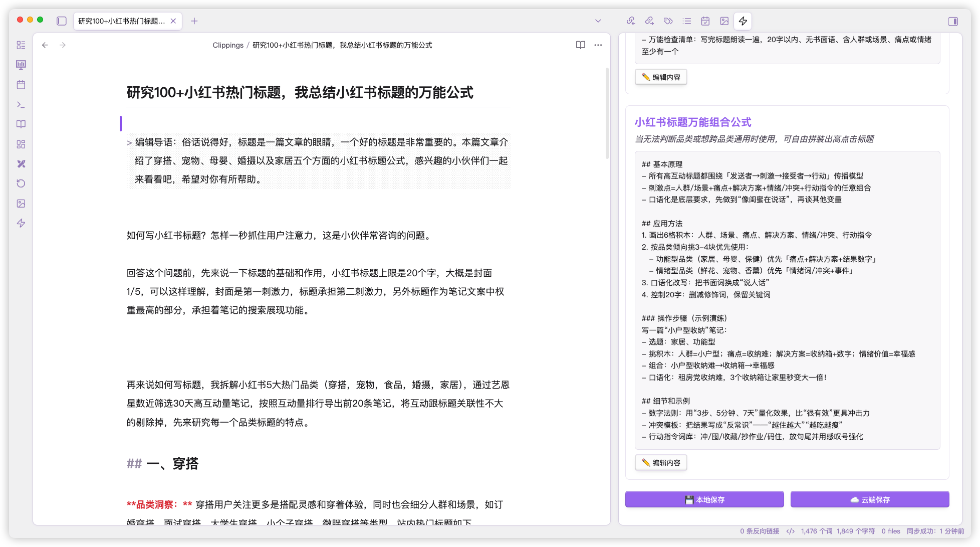This screenshot has width=980, height=547.
Task: Open the note's more options menu
Action: pos(598,45)
